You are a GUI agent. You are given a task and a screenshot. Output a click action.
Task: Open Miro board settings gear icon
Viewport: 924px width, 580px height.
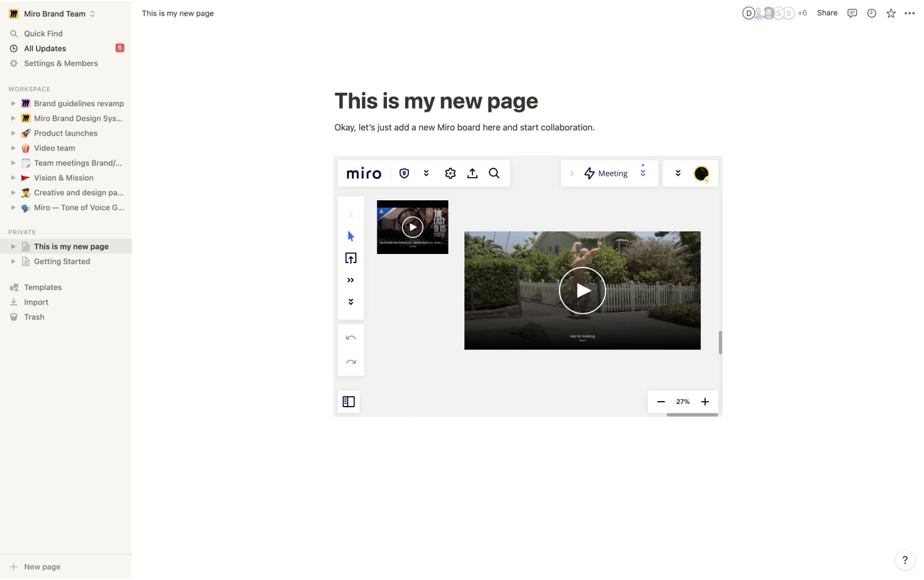tap(450, 173)
